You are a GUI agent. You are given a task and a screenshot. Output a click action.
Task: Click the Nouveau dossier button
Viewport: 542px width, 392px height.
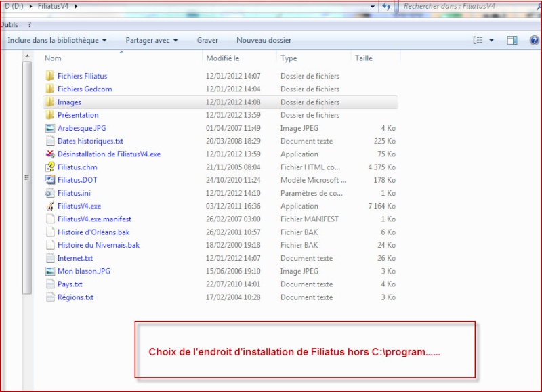pyautogui.click(x=264, y=41)
